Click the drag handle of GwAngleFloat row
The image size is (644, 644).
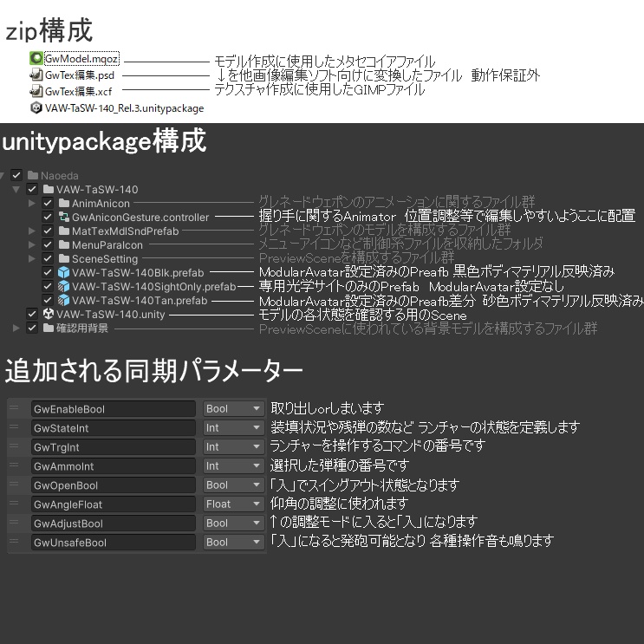tap(14, 503)
